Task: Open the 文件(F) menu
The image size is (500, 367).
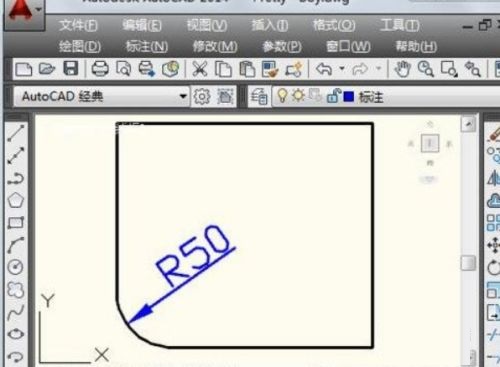Action: pos(78,25)
